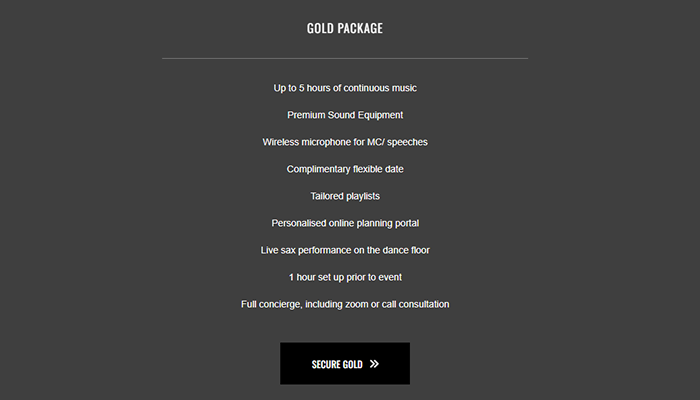Select the Live sax performance on the dance floor line
This screenshot has width=700, height=400.
tap(345, 250)
